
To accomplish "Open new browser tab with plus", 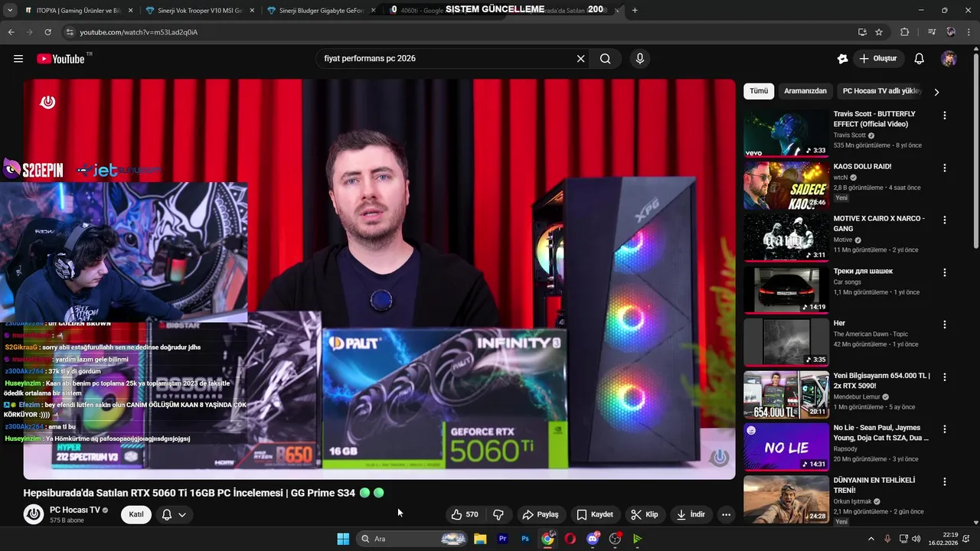I will point(635,10).
